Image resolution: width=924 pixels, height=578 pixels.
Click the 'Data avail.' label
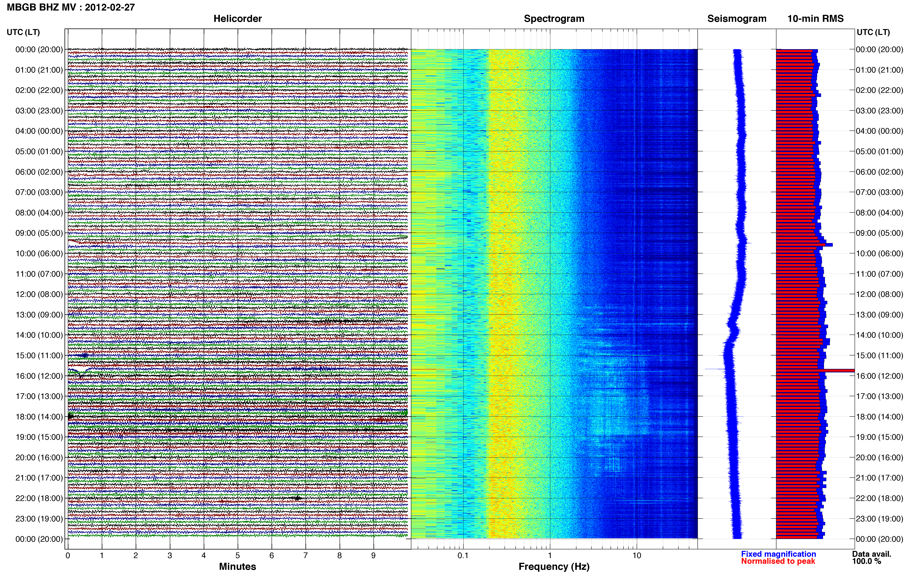[x=872, y=554]
